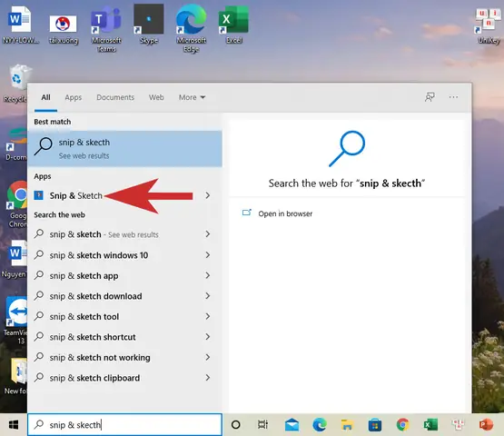Open Chrome from taskbar

coord(402,425)
